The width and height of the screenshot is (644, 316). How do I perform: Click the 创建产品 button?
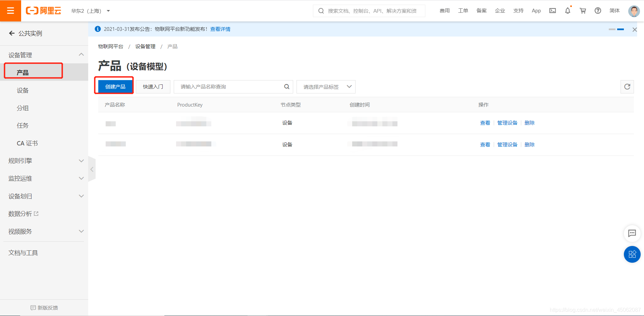(x=115, y=86)
